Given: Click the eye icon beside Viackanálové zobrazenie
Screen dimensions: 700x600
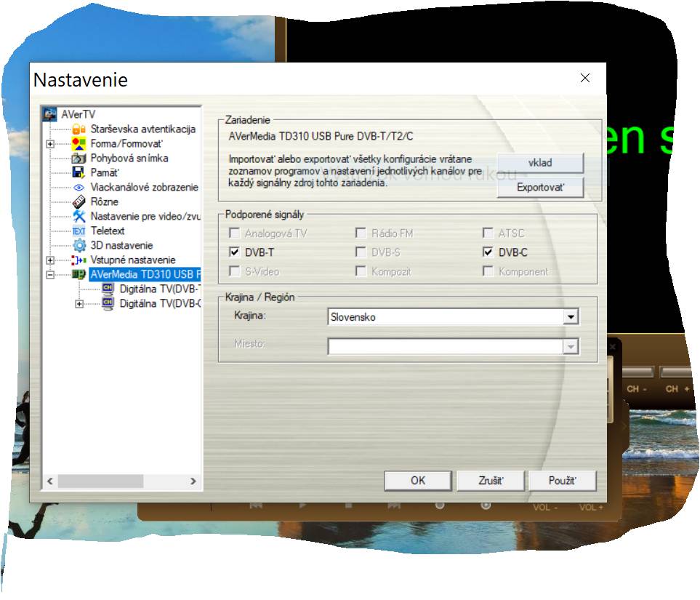Looking at the screenshot, I should (x=79, y=188).
